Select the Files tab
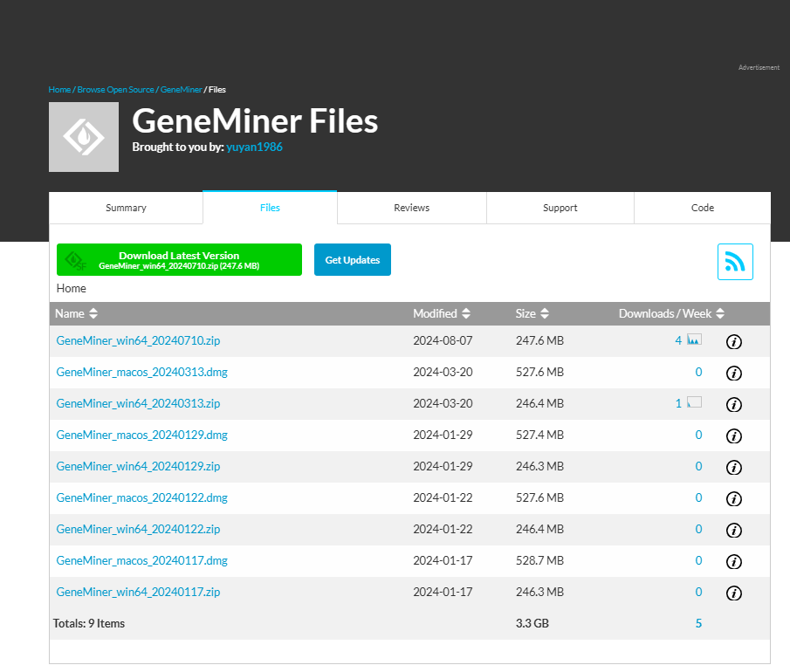The width and height of the screenshot is (790, 672). click(x=270, y=208)
